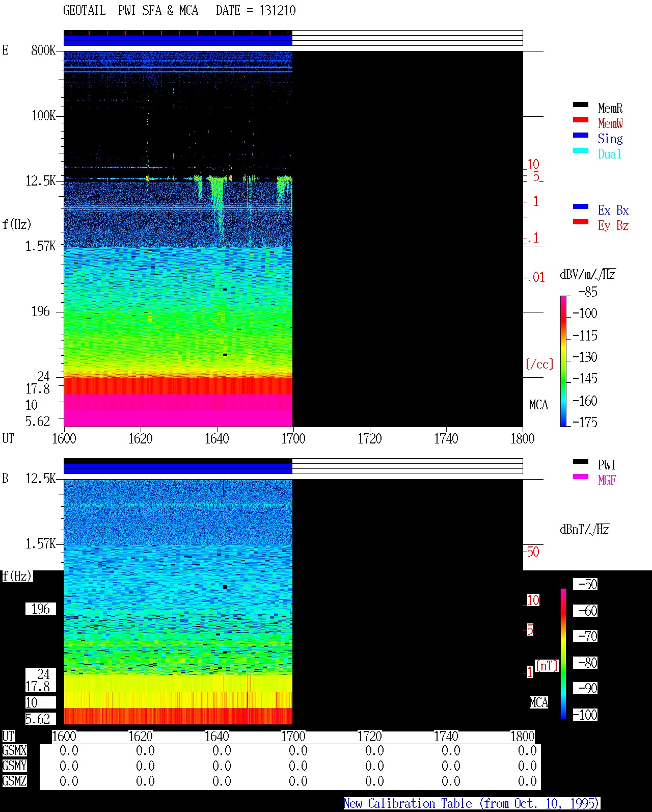Click the blue mode bar above the E spectrogram
Screen dimensions: 652x812
(178, 40)
